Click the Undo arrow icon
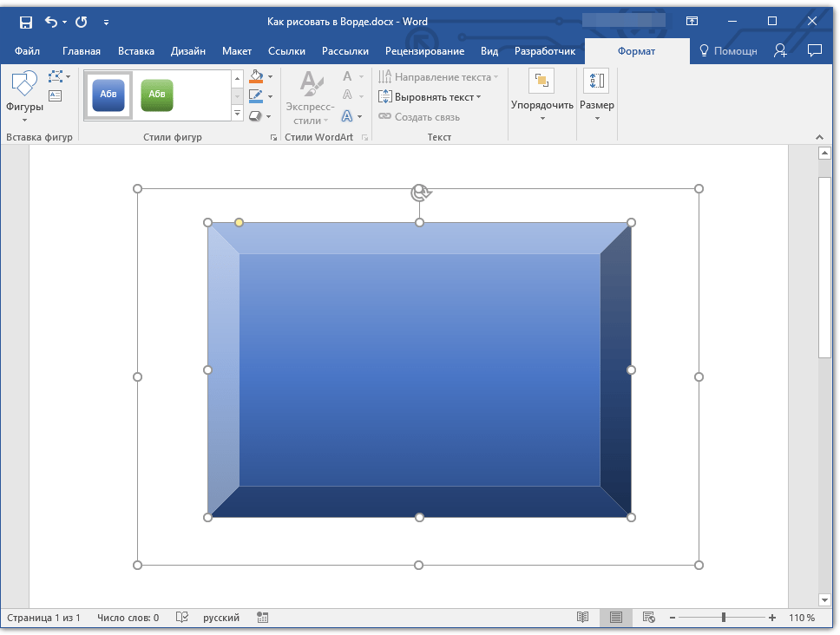 click(x=51, y=22)
